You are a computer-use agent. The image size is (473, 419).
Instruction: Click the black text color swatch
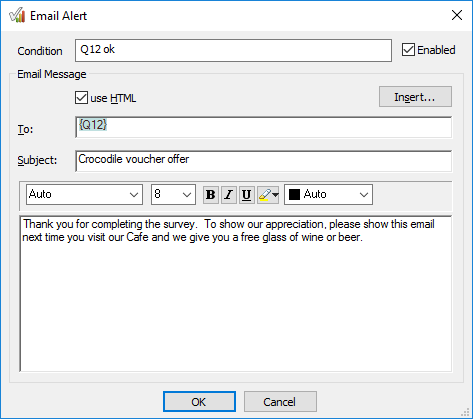pos(294,194)
